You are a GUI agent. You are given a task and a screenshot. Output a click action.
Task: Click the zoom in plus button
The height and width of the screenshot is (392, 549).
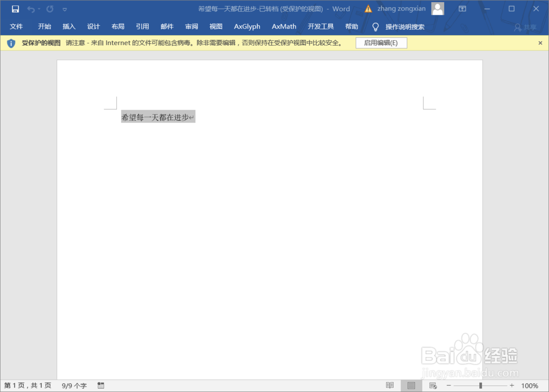[x=512, y=385]
